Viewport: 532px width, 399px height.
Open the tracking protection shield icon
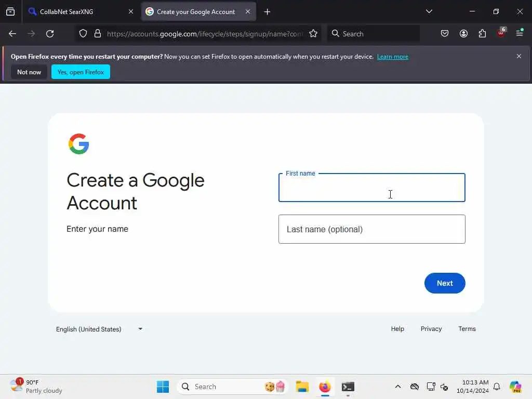83,34
